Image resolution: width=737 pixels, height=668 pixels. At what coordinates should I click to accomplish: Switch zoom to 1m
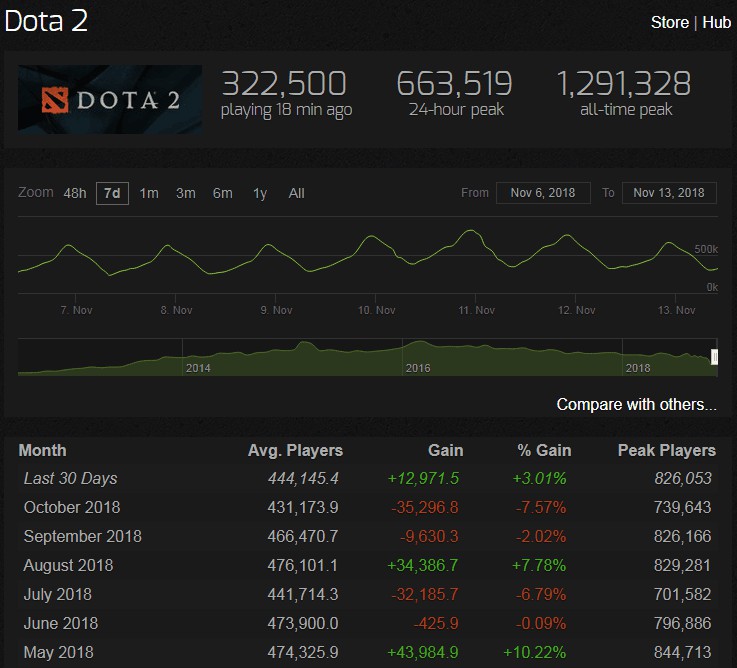click(149, 193)
